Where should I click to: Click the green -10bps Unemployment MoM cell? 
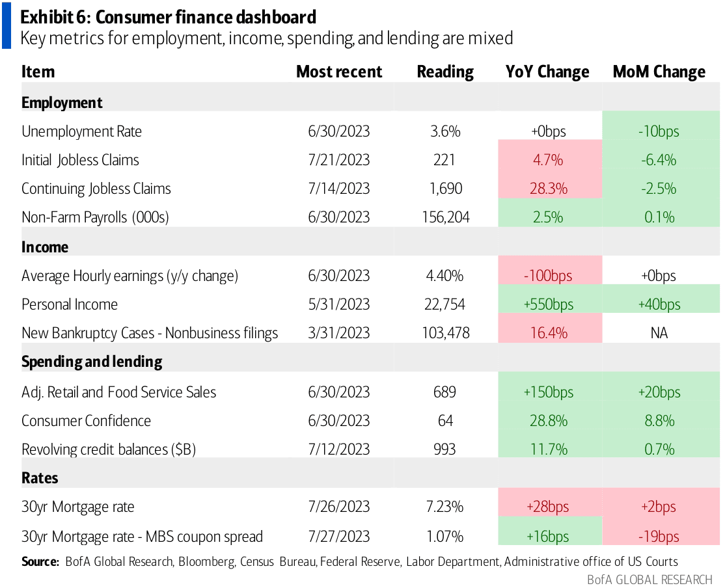(659, 131)
